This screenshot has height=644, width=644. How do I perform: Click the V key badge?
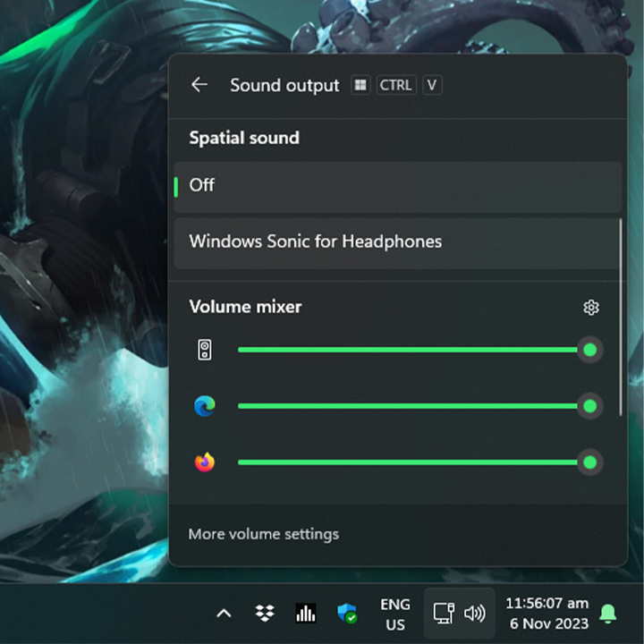click(x=432, y=85)
